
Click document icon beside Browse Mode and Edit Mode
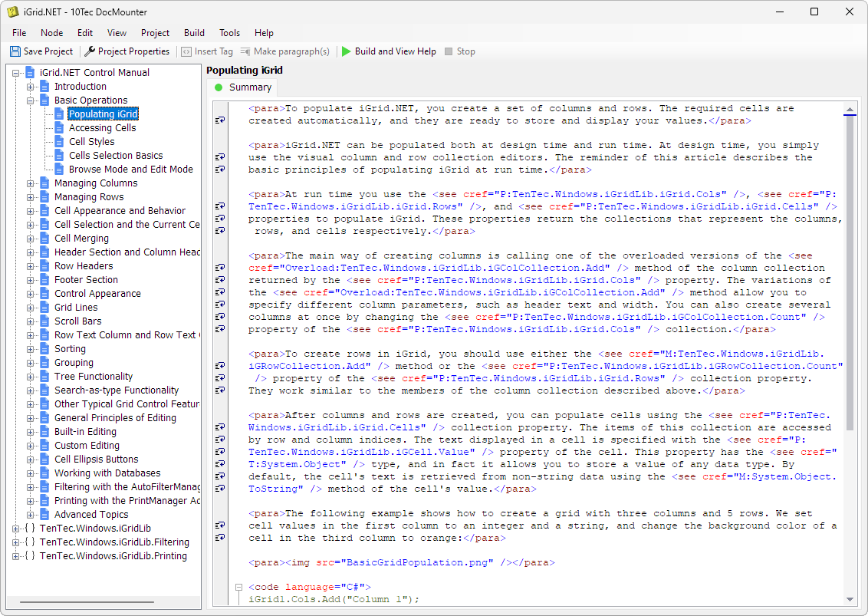click(59, 170)
